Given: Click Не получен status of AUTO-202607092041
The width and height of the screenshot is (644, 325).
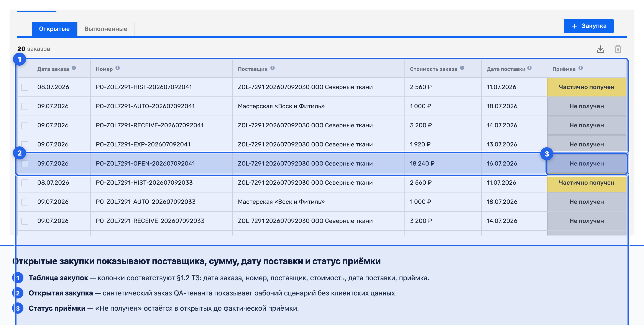Looking at the screenshot, I should tap(586, 106).
